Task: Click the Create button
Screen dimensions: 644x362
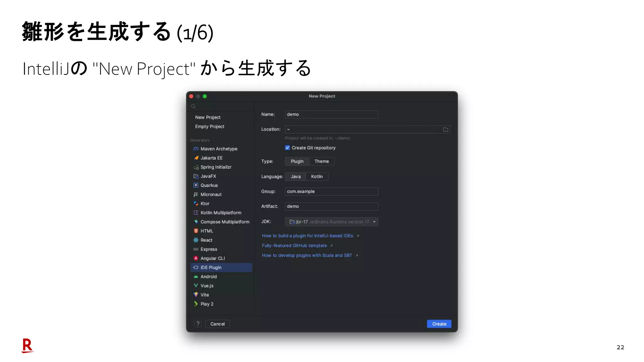Action: coord(439,324)
